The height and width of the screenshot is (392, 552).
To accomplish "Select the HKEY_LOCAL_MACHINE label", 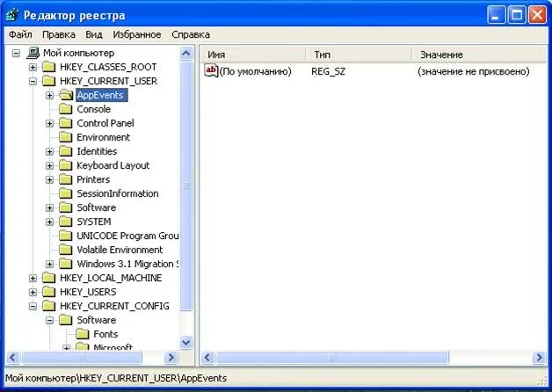I will point(111,278).
